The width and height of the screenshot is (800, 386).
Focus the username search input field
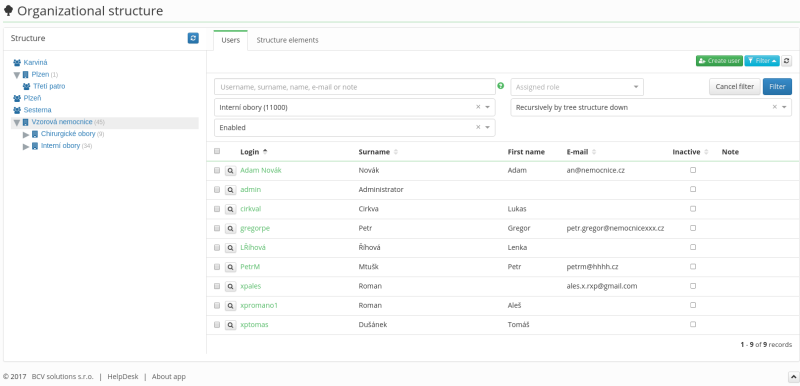pos(355,87)
